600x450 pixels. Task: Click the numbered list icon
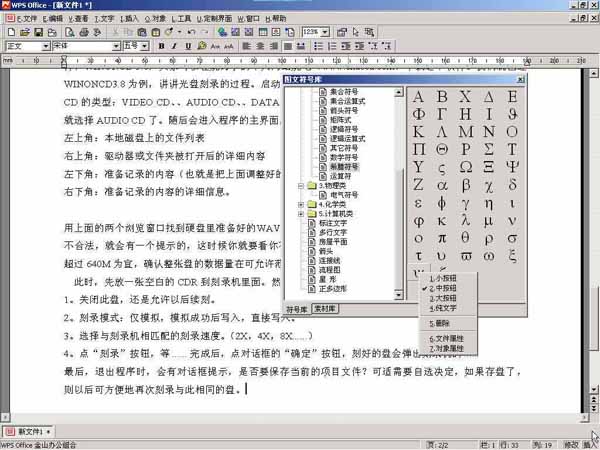click(x=332, y=46)
